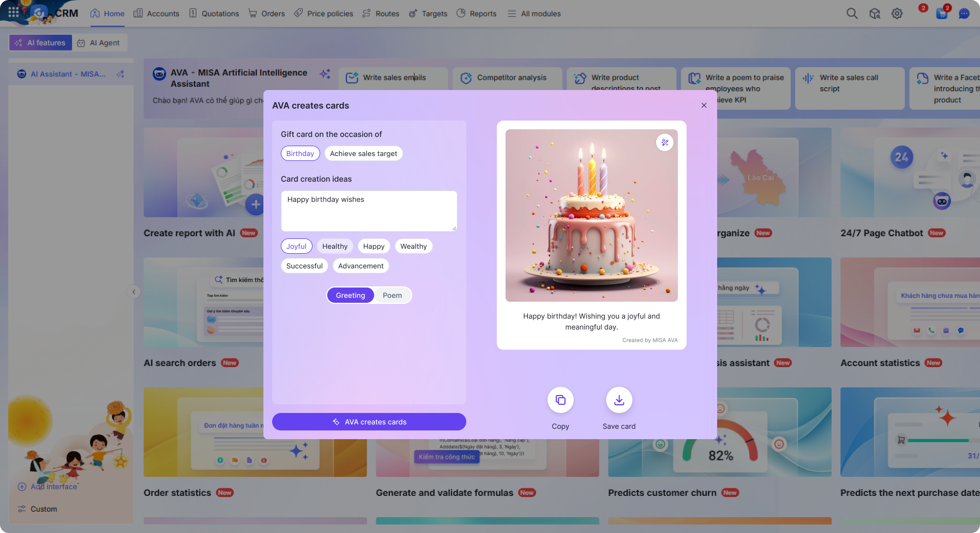The width and height of the screenshot is (980, 533).
Task: Switch to Accounts in top navigation
Action: tap(157, 14)
